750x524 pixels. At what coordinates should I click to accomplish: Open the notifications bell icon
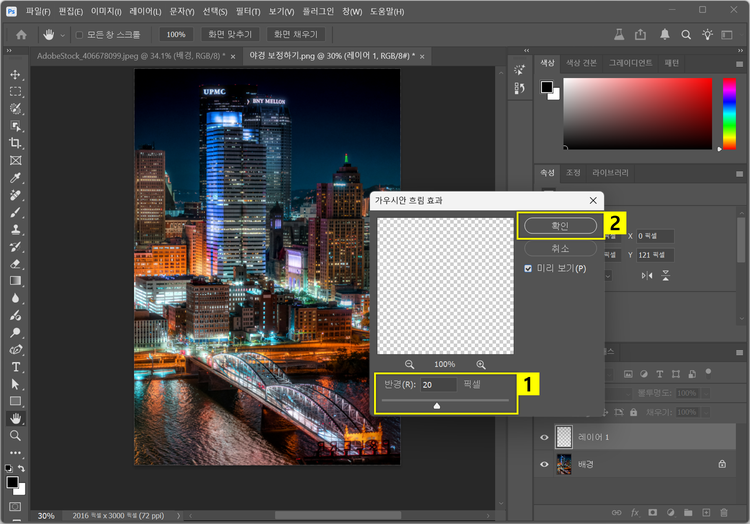click(x=665, y=34)
